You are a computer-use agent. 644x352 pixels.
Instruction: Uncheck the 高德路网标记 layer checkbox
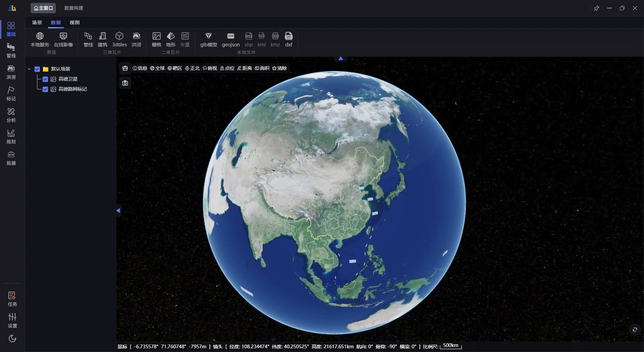45,89
